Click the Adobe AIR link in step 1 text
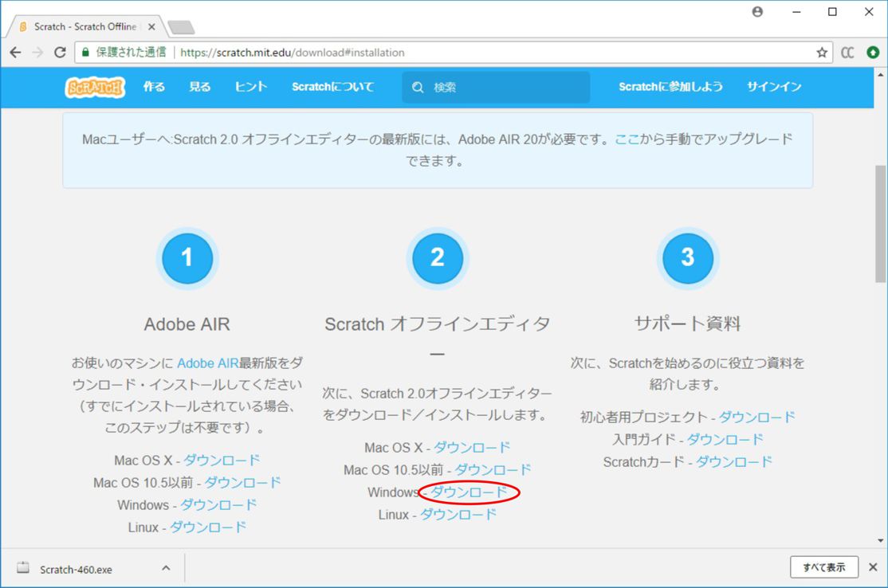This screenshot has height=588, width=888. 208,363
